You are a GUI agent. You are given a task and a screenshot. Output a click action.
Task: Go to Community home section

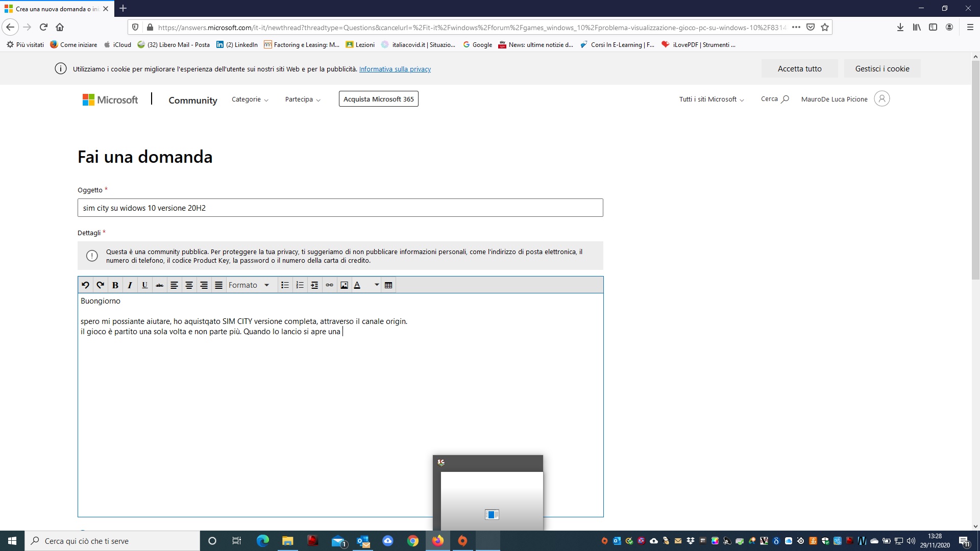point(193,100)
